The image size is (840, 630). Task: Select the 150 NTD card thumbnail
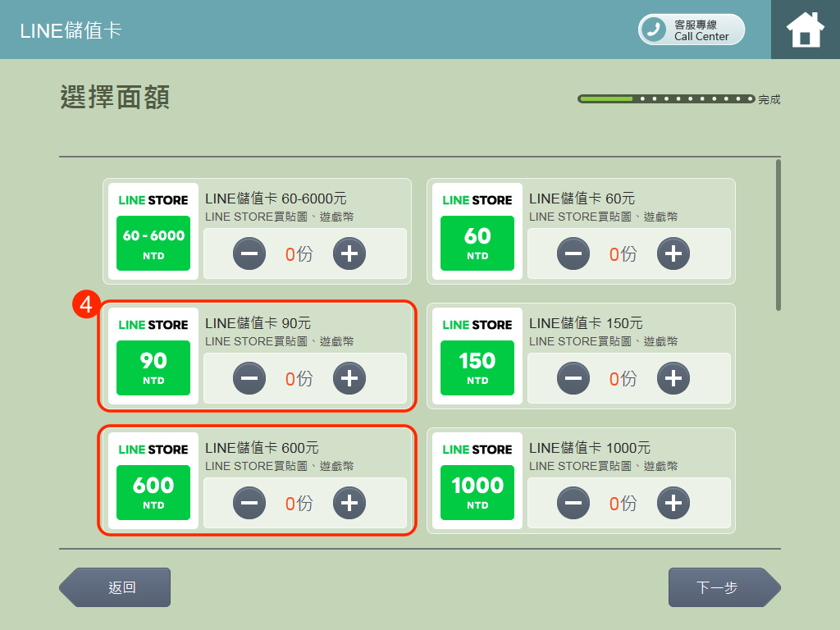click(477, 356)
